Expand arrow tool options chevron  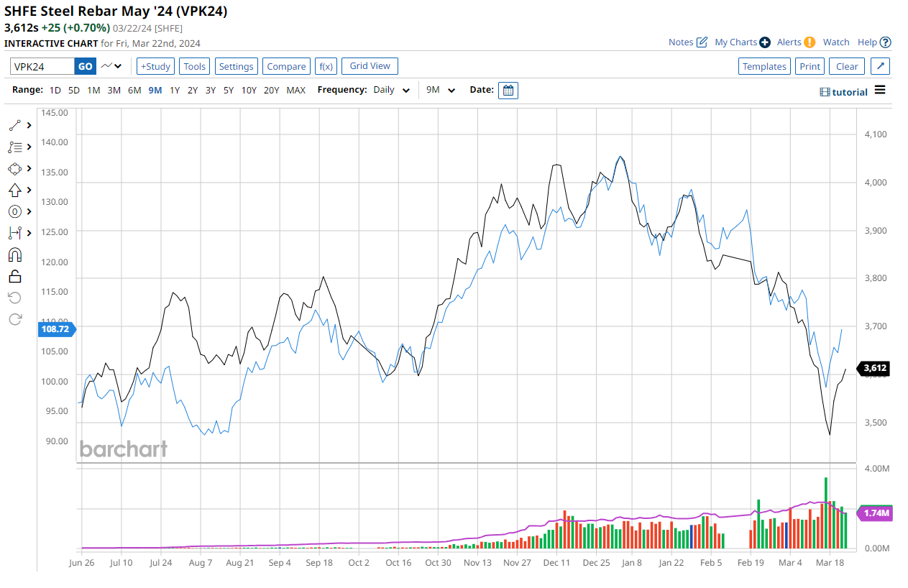(x=29, y=190)
